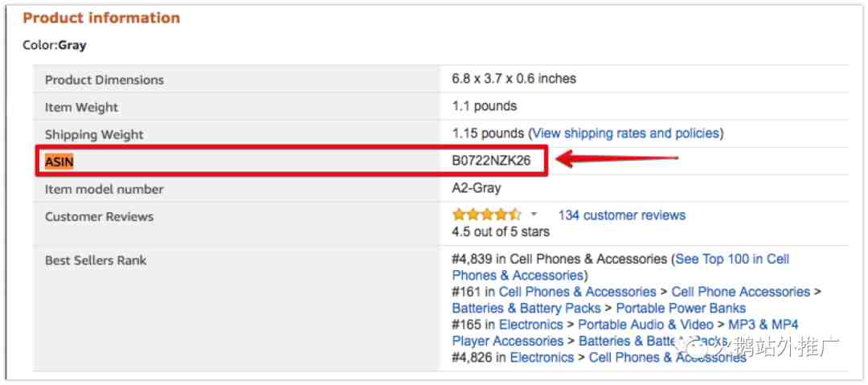This screenshot has width=868, height=385.
Task: Click the ASIN value B0722NZK26
Action: (491, 161)
